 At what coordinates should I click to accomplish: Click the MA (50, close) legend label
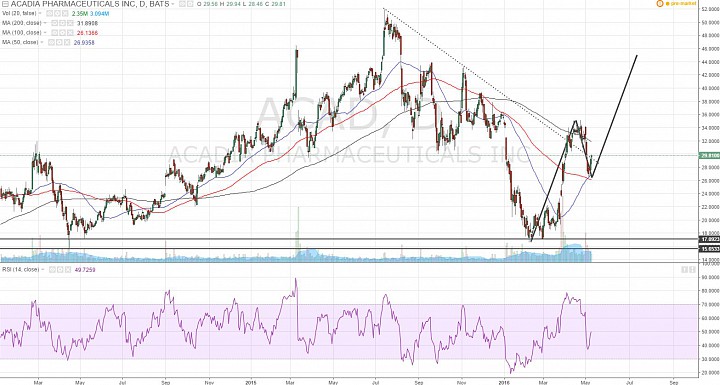tap(20, 43)
